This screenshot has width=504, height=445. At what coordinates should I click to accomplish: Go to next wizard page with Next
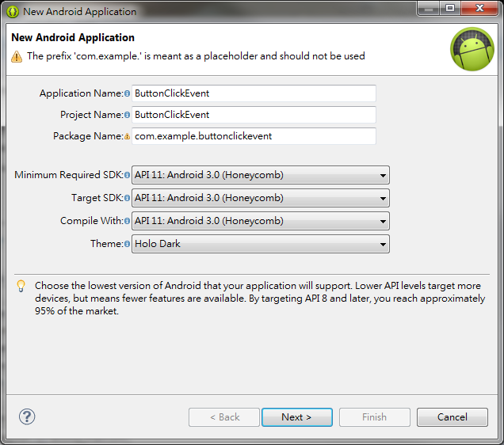point(297,417)
